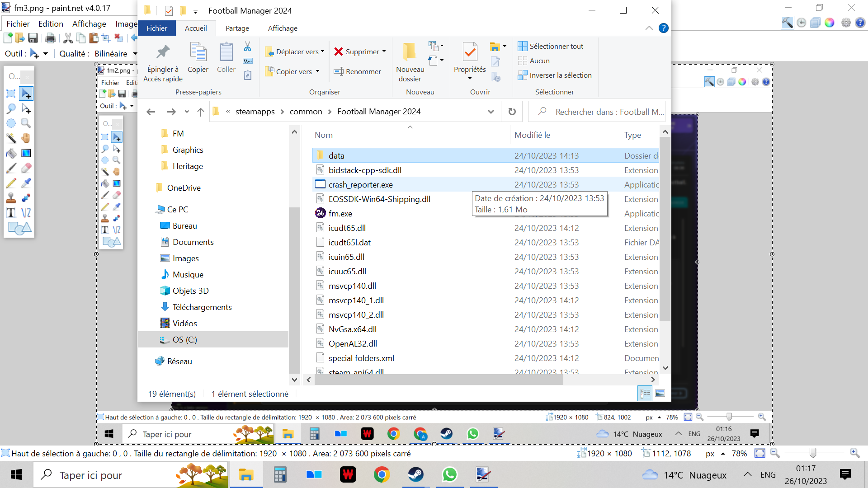The height and width of the screenshot is (488, 868).
Task: Click paint.net zoom slider handle
Action: pos(813,453)
